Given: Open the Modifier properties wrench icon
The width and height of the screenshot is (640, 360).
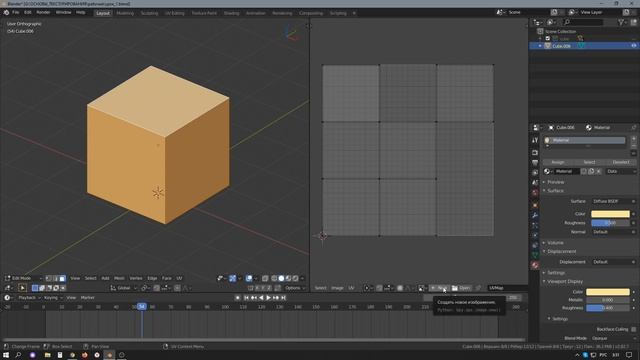Looking at the screenshot, I should coord(535,215).
